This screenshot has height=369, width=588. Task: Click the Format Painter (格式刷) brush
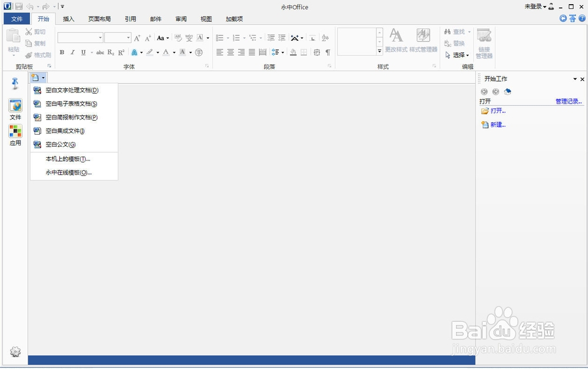point(28,55)
